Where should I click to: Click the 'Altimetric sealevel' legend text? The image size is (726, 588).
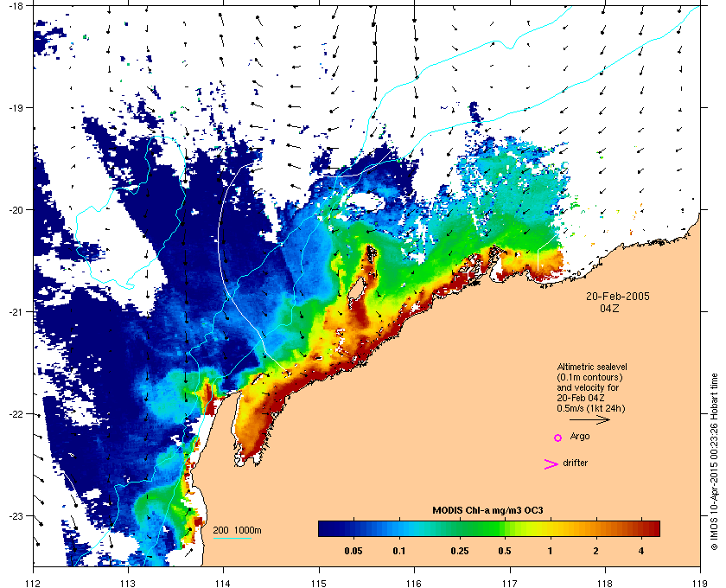pos(592,367)
